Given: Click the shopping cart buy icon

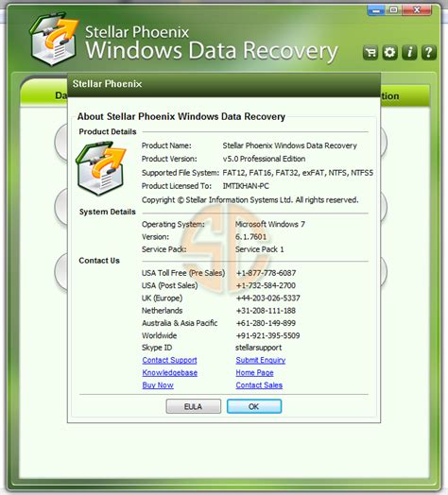Looking at the screenshot, I should tap(370, 52).
